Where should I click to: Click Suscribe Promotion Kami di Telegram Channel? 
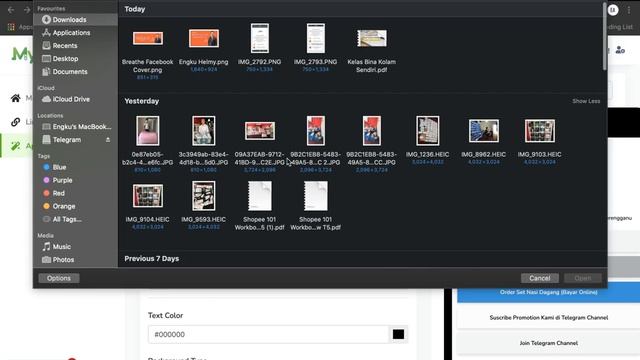(x=548, y=318)
